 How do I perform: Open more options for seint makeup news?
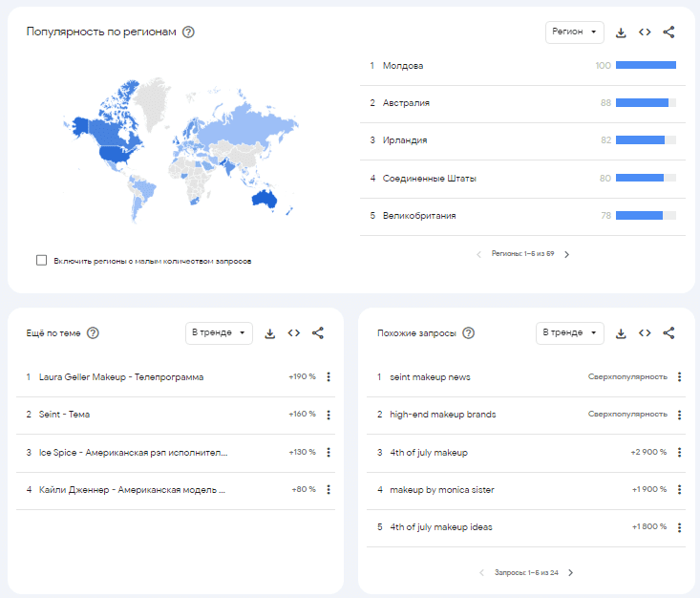click(679, 377)
